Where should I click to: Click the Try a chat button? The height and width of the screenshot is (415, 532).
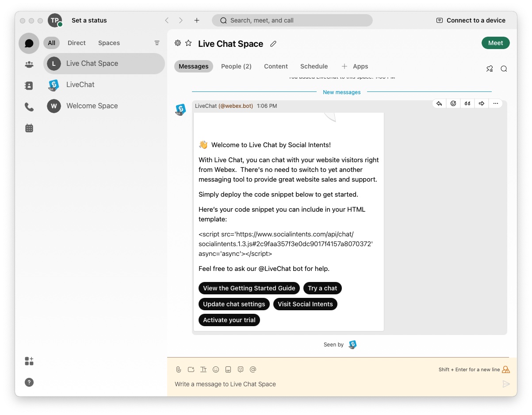[x=322, y=288]
